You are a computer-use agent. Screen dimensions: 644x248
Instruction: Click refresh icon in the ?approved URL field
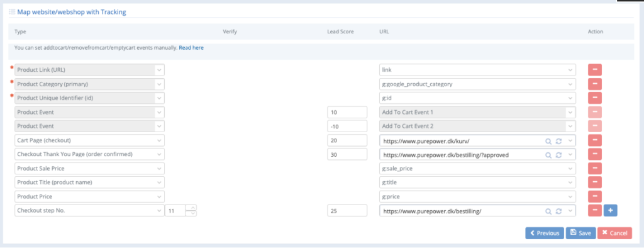(558, 155)
